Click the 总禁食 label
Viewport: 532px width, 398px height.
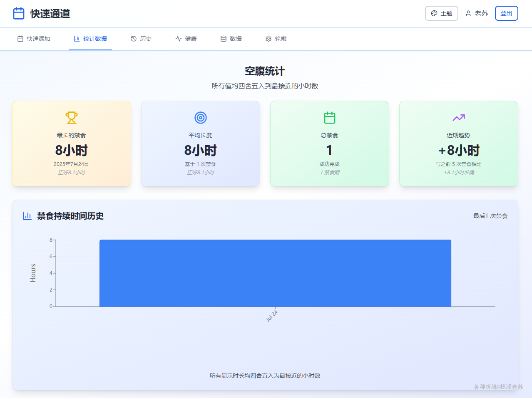point(330,135)
